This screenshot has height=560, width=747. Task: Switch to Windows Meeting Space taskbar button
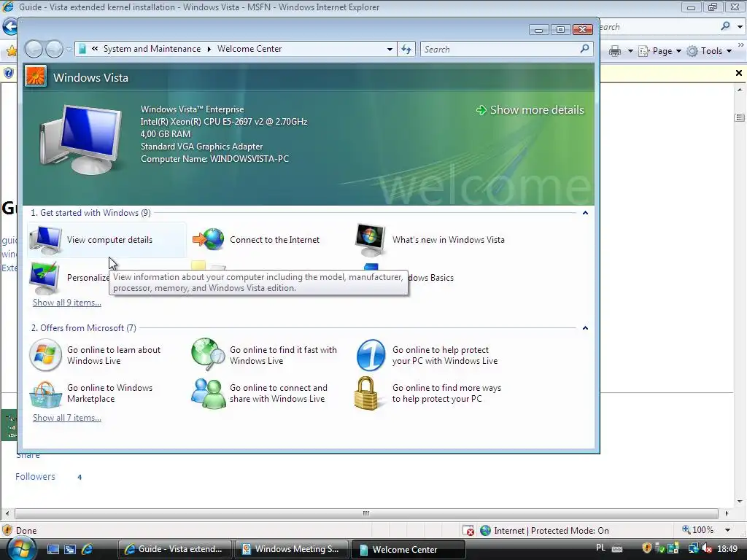pos(292,549)
